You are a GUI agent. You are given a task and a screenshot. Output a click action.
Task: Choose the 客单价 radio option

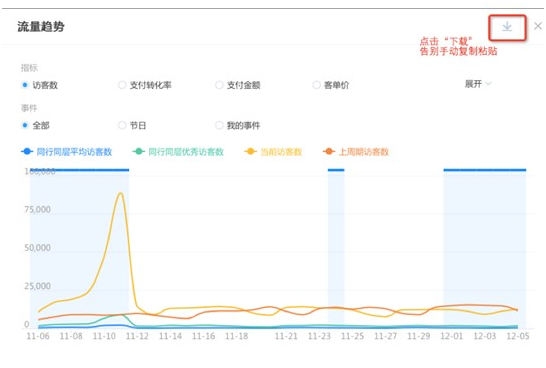tap(316, 85)
